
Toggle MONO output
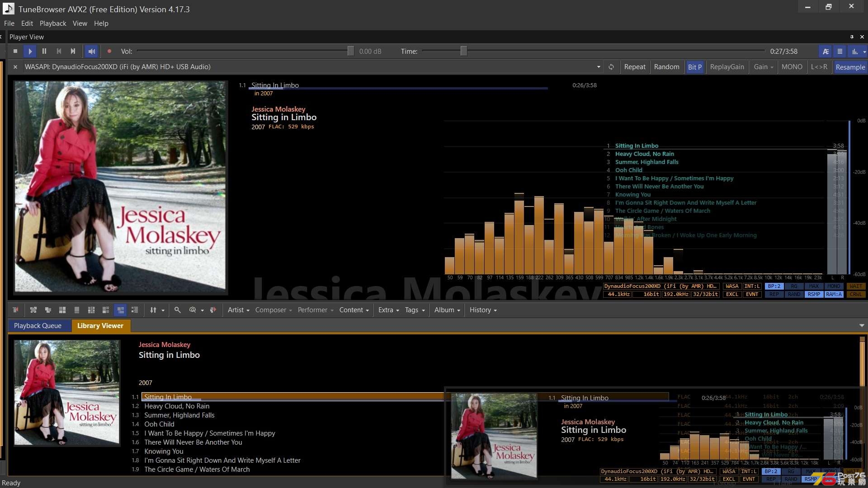[x=792, y=67]
